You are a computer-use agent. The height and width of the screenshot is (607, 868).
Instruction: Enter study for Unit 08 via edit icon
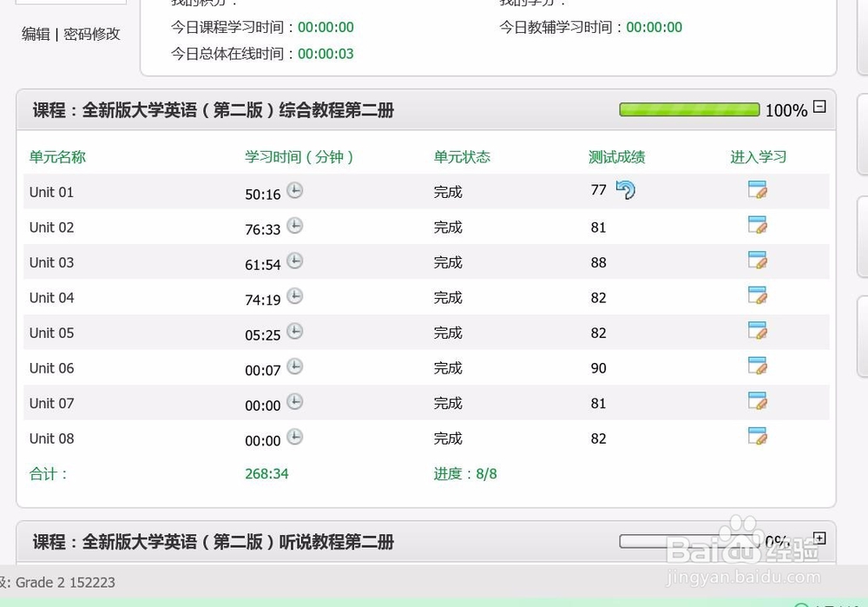click(x=757, y=437)
